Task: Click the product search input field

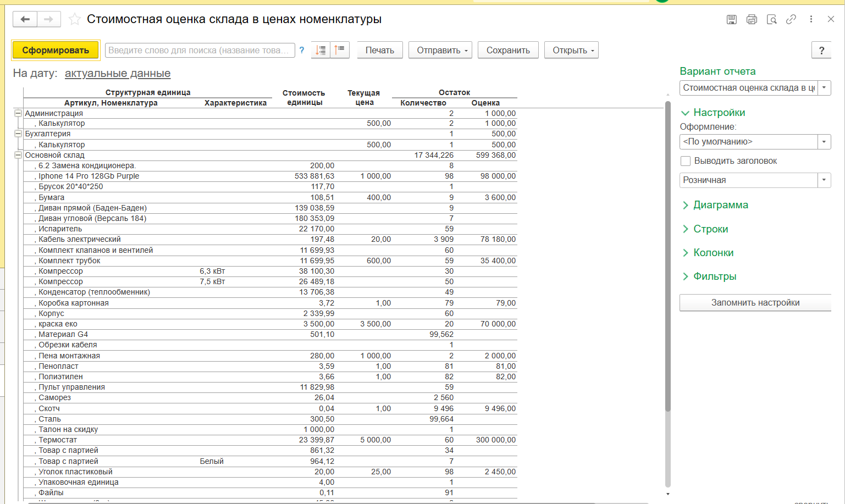Action: click(199, 50)
